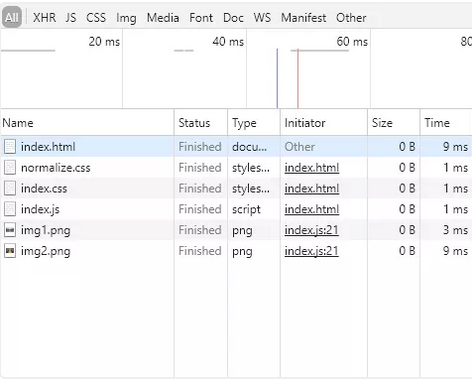The height and width of the screenshot is (389, 472).
Task: Select the normalize.css request row
Action: click(x=236, y=167)
